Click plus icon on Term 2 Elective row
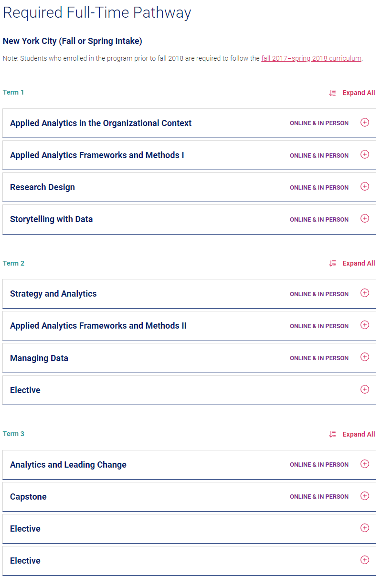382x588 pixels. click(365, 389)
